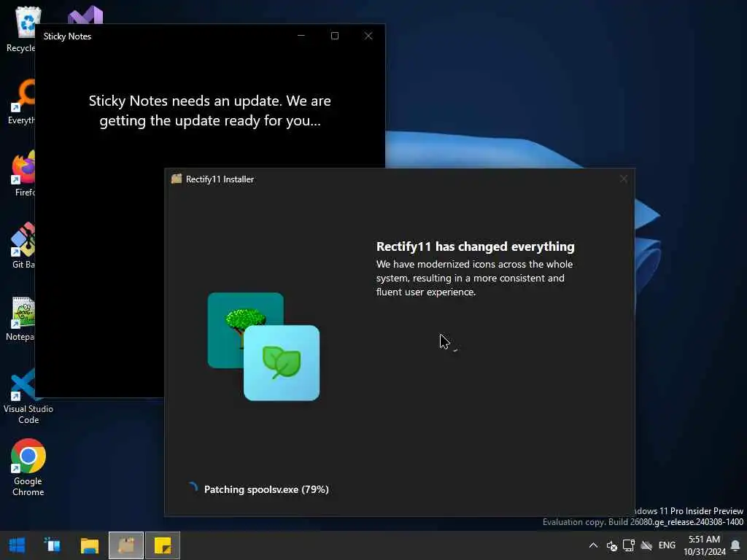The height and width of the screenshot is (560, 747).
Task: Open the Widgets taskbar icon
Action: point(53,545)
